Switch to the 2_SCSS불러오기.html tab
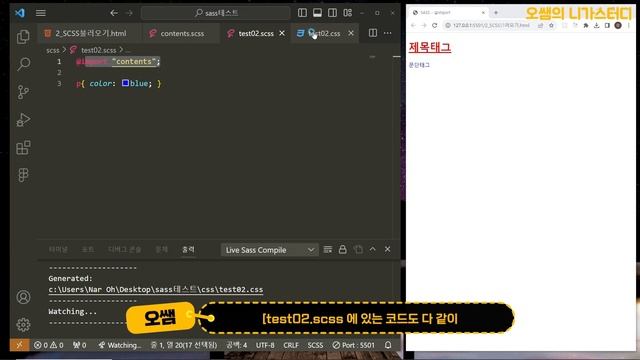 click(x=89, y=33)
